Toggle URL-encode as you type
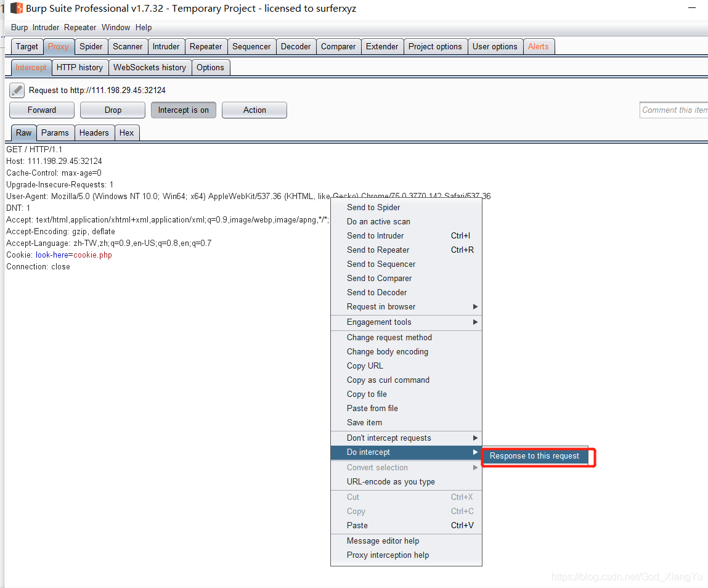 tap(407, 482)
